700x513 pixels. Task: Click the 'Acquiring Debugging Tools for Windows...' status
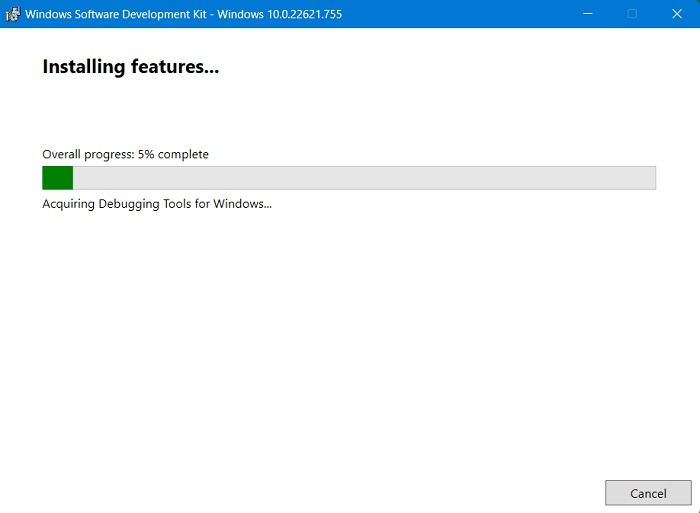click(157, 204)
